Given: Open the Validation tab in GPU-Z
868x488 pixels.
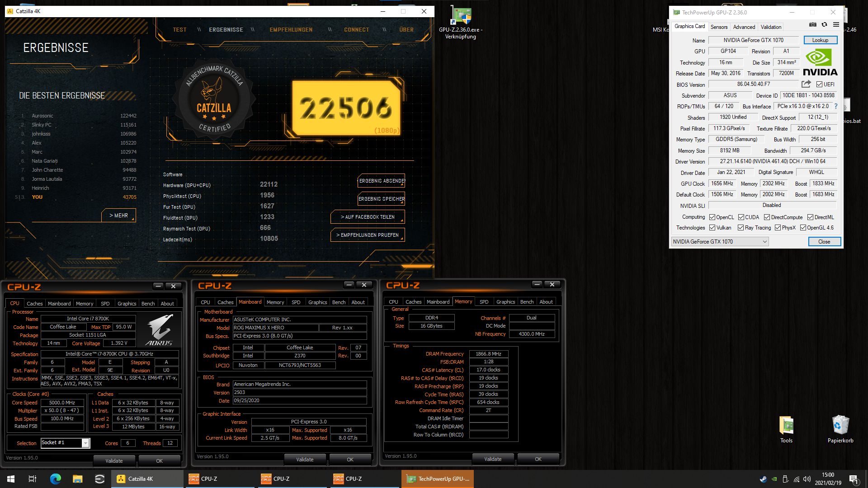Looking at the screenshot, I should click(770, 27).
